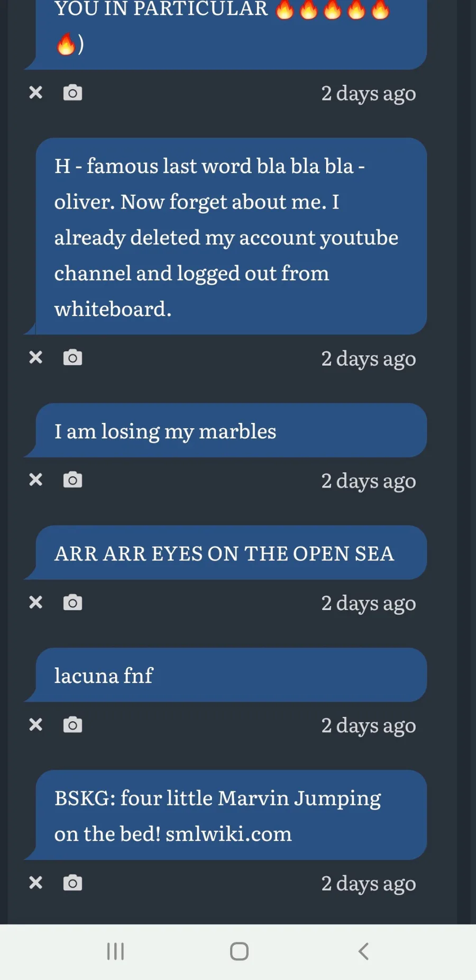This screenshot has height=980, width=476.
Task: Tap camera icon under 'ARR ARR EYES' message
Action: coord(72,602)
